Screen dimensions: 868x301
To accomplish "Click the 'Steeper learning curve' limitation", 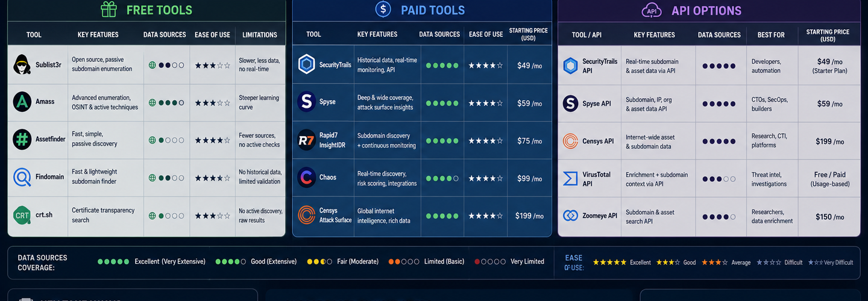I will point(259,102).
